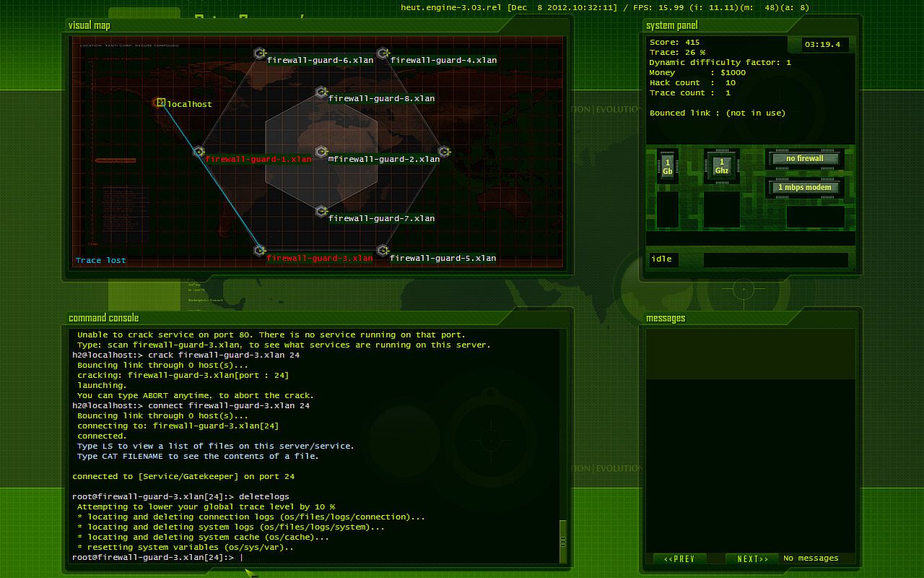Select the red firewall-guard-1.xlan node
924x578 pixels.
click(199, 152)
